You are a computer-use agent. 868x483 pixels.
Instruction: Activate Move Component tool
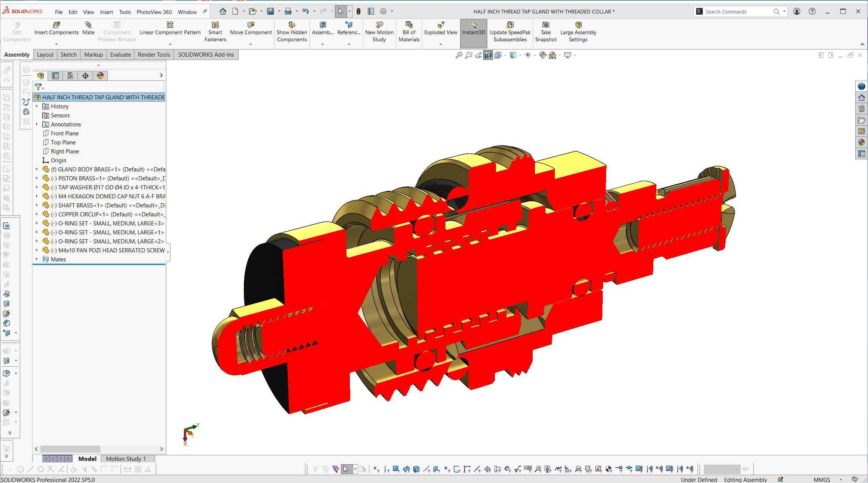[x=251, y=28]
